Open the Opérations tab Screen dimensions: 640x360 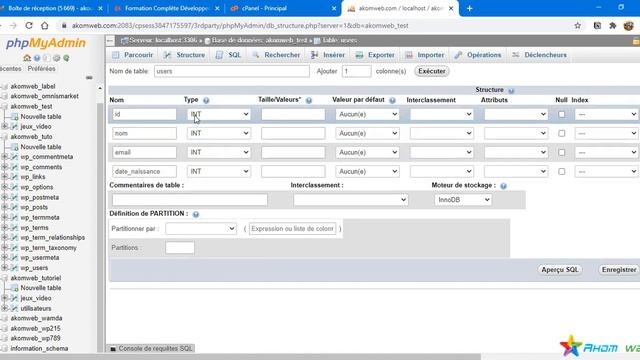tap(478, 55)
